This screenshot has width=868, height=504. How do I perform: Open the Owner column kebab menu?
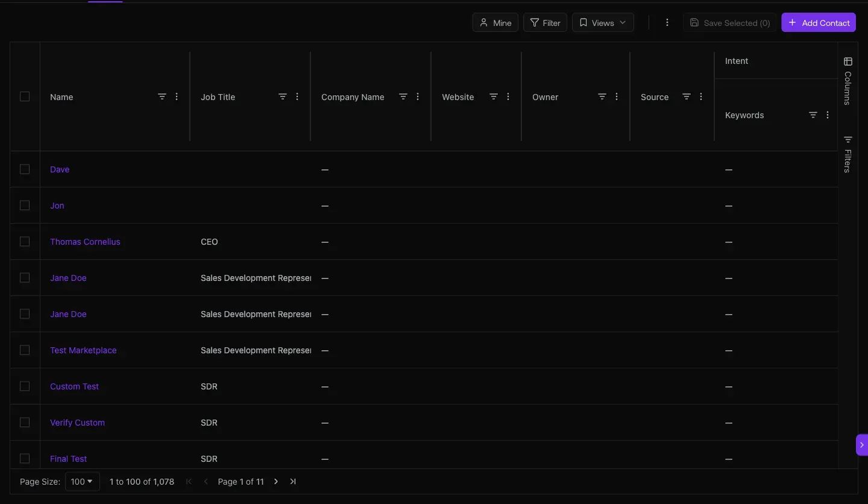tap(617, 96)
